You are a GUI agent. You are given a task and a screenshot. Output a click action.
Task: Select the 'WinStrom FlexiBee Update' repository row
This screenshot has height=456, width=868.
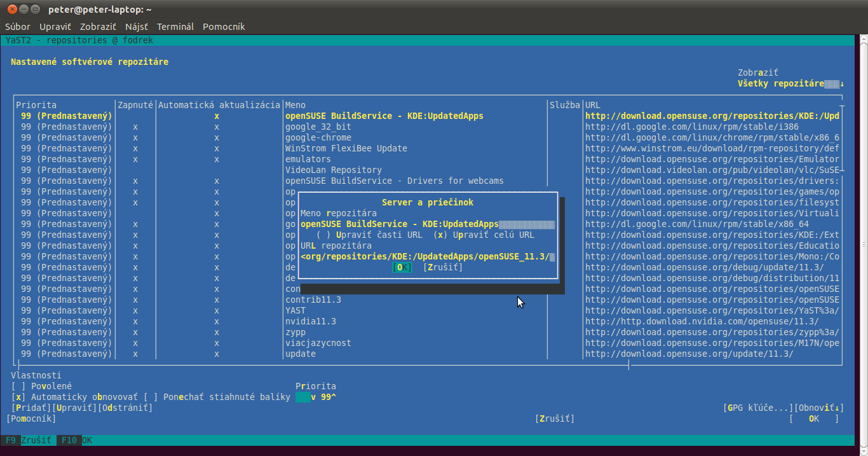(x=428, y=149)
